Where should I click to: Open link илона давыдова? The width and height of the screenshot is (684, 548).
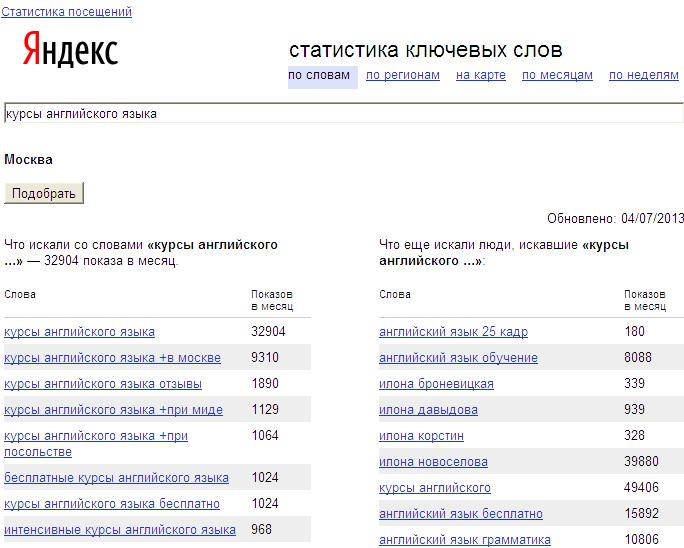(x=428, y=410)
